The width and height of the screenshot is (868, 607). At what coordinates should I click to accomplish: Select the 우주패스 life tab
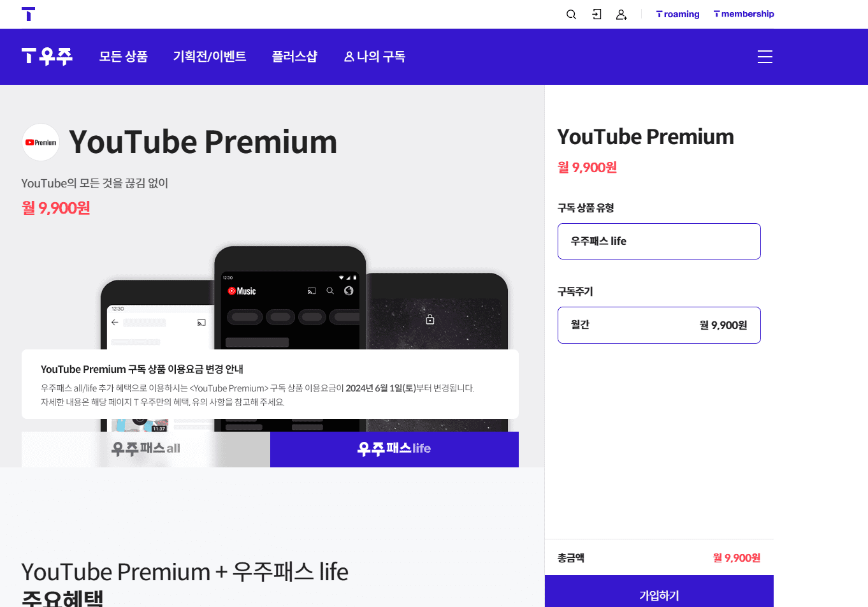(x=394, y=450)
